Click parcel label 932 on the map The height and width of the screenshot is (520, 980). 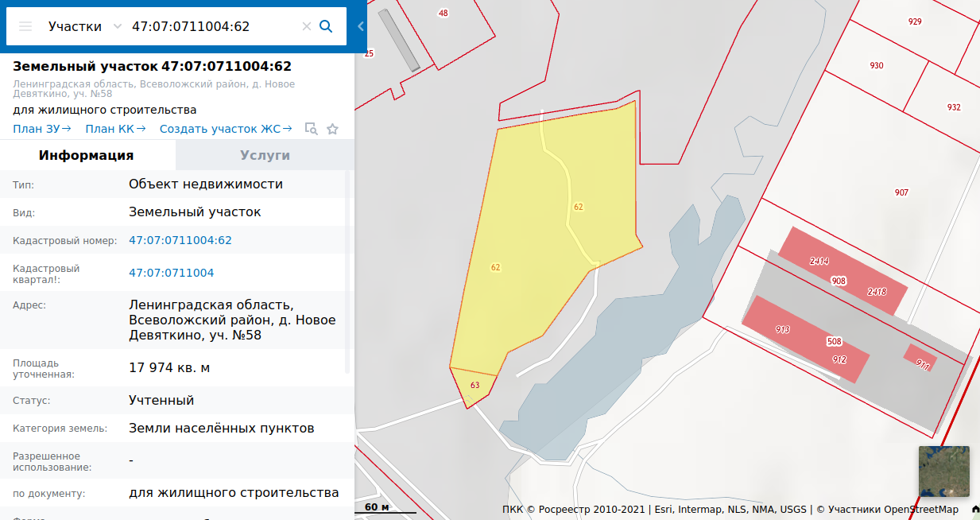click(954, 107)
